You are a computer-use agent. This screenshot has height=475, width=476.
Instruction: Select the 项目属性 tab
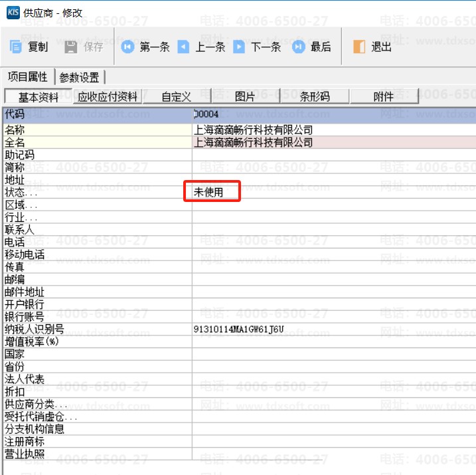(27, 78)
